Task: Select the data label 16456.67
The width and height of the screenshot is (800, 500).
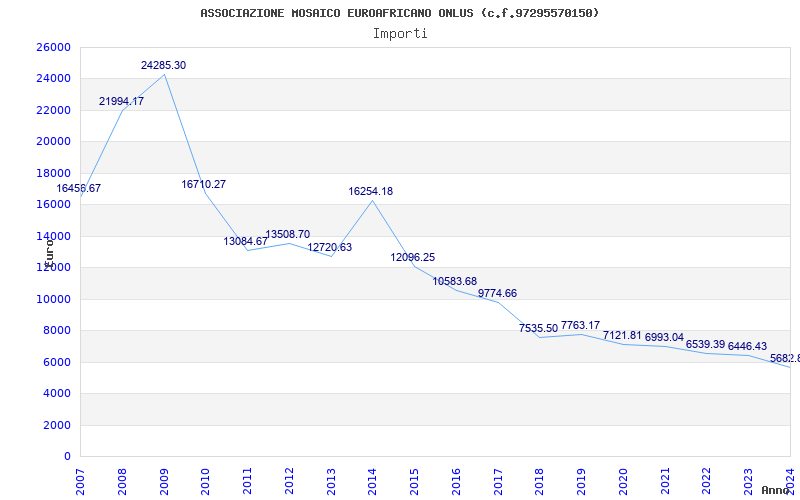Action: [x=79, y=188]
